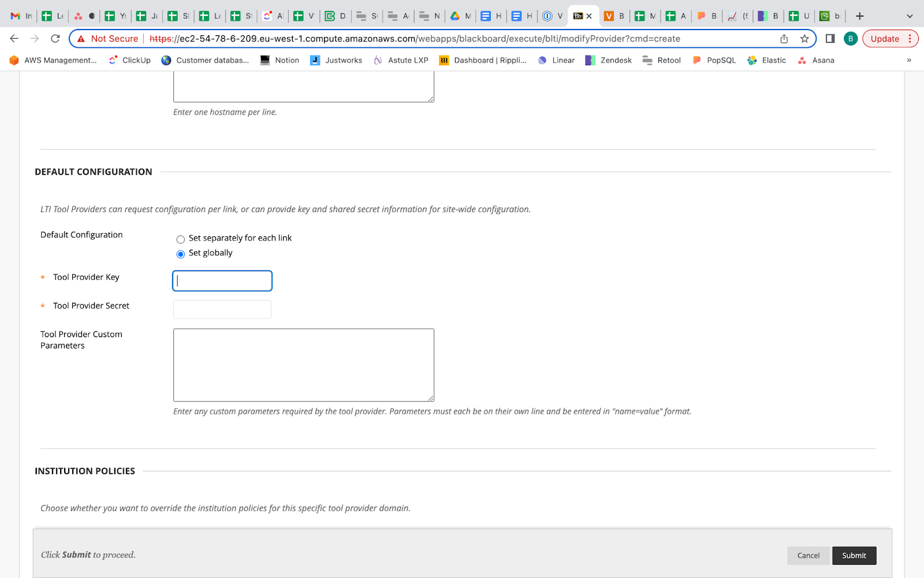Open the Chrome Update menu
Screen dimensions: 924x578
tap(890, 39)
